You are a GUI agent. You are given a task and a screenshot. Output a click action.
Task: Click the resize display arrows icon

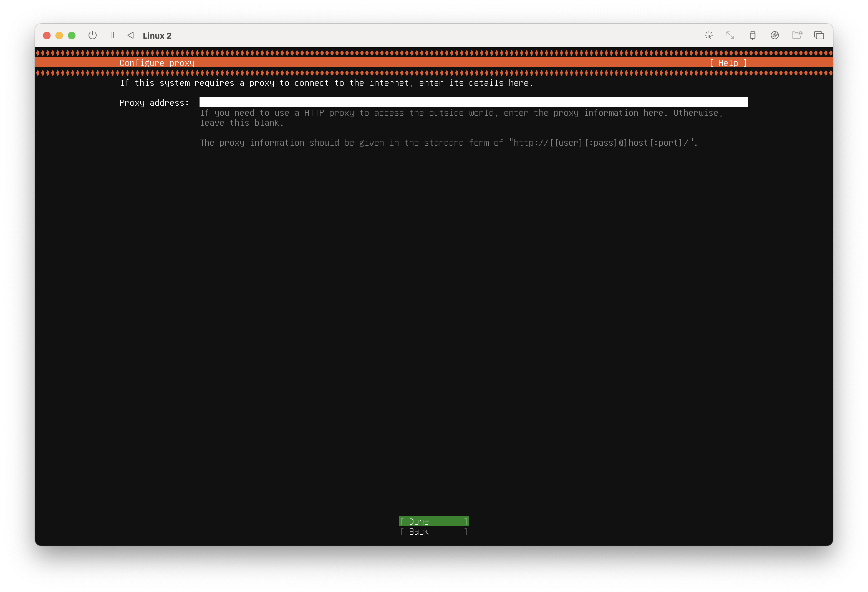tap(730, 36)
